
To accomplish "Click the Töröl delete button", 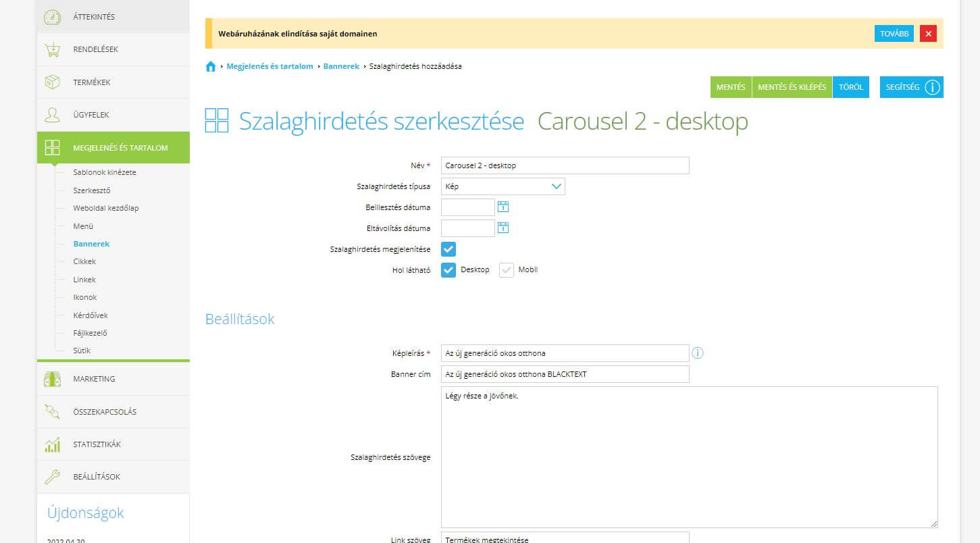I will (x=851, y=87).
